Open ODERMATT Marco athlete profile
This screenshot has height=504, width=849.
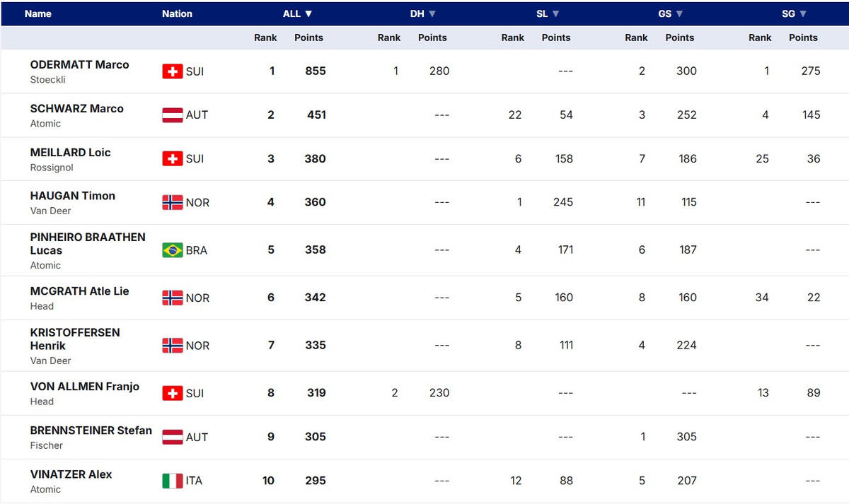[x=79, y=64]
